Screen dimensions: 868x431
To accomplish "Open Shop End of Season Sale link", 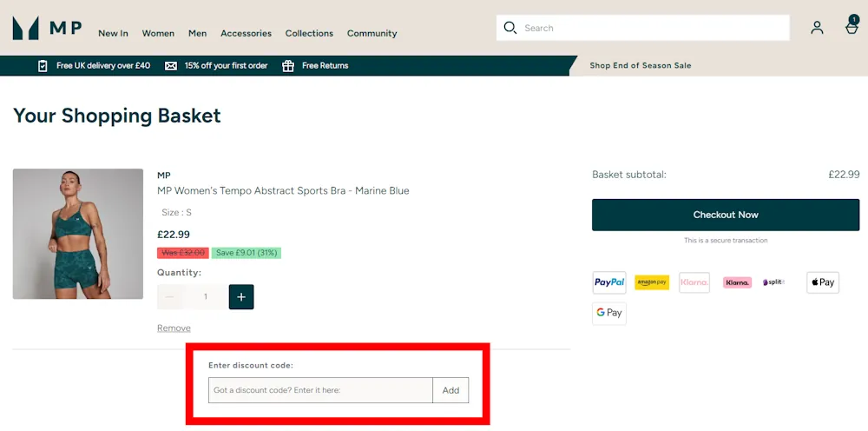I will pyautogui.click(x=641, y=65).
